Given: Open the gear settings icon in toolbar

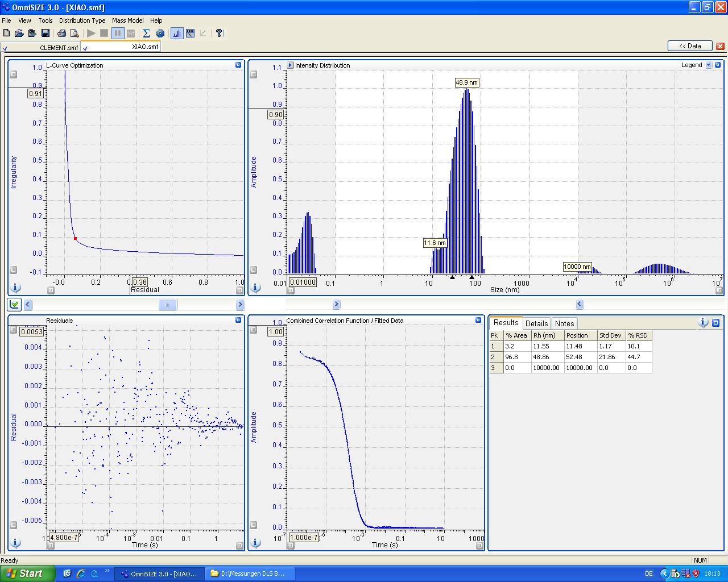Looking at the screenshot, I should pyautogui.click(x=160, y=34).
